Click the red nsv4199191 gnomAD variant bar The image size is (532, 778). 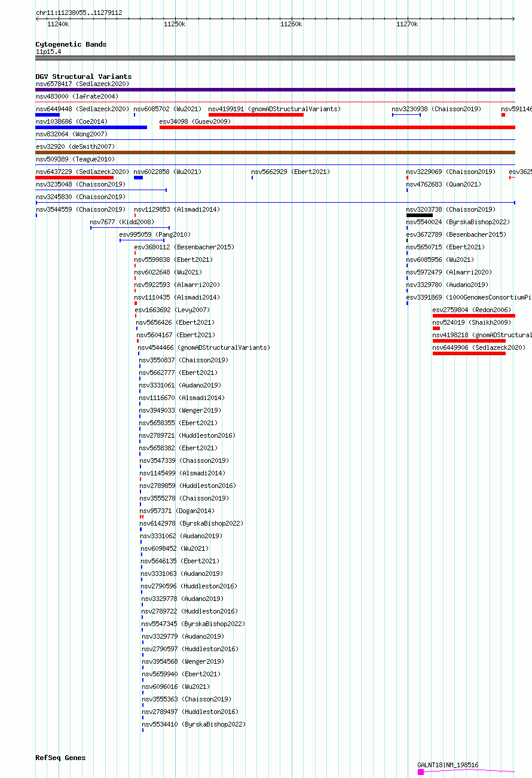(256, 115)
